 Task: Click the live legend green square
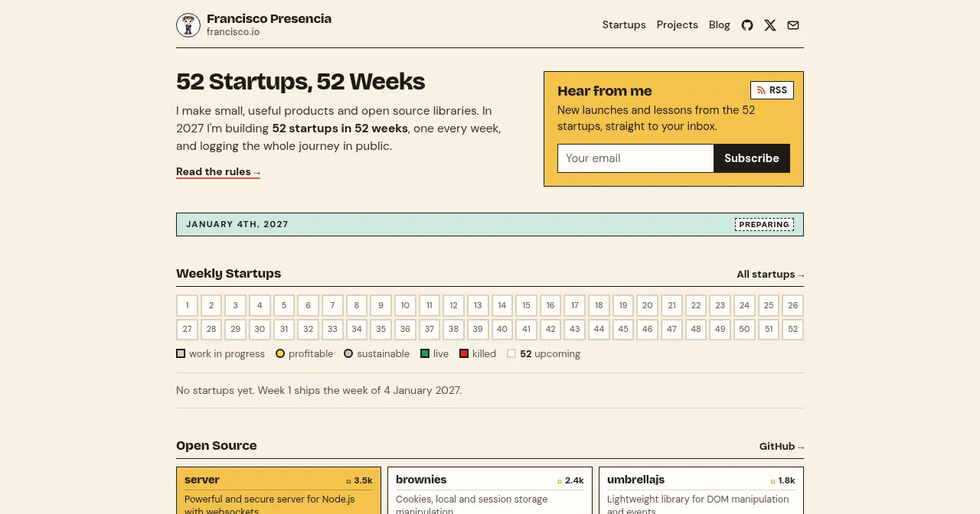425,353
